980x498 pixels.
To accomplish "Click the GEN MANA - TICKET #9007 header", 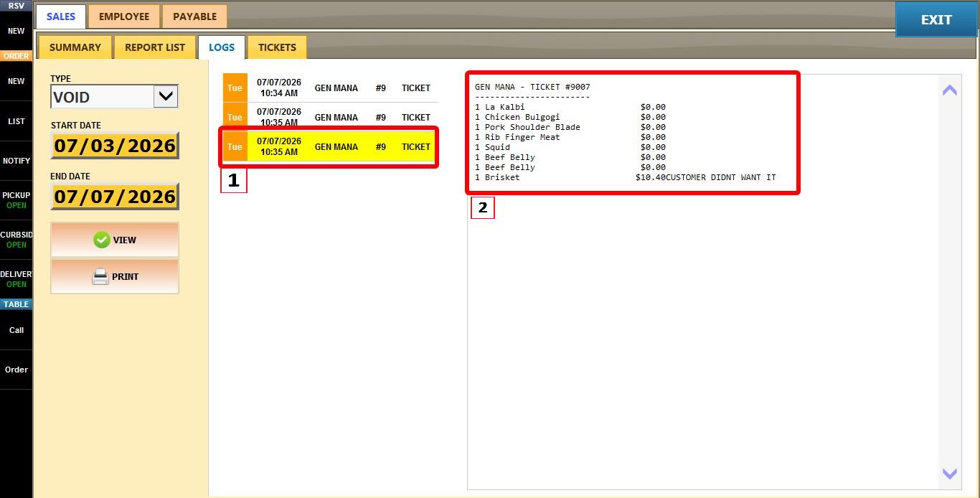I will (x=532, y=87).
